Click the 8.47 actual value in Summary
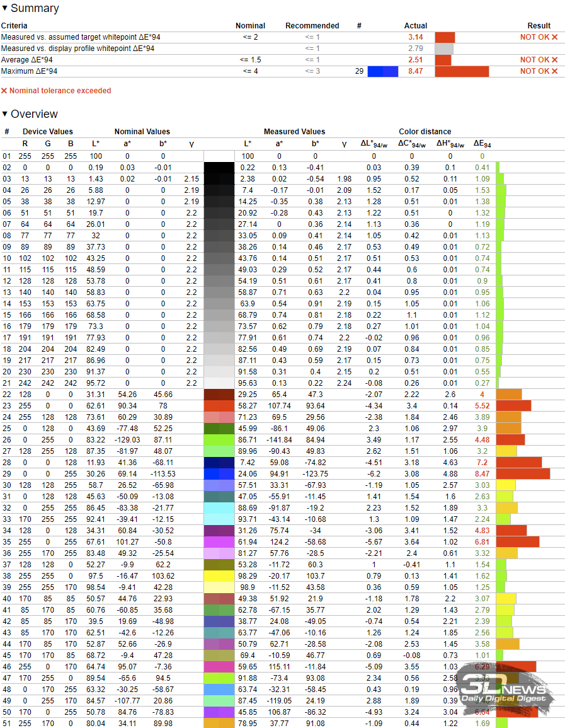 click(415, 71)
